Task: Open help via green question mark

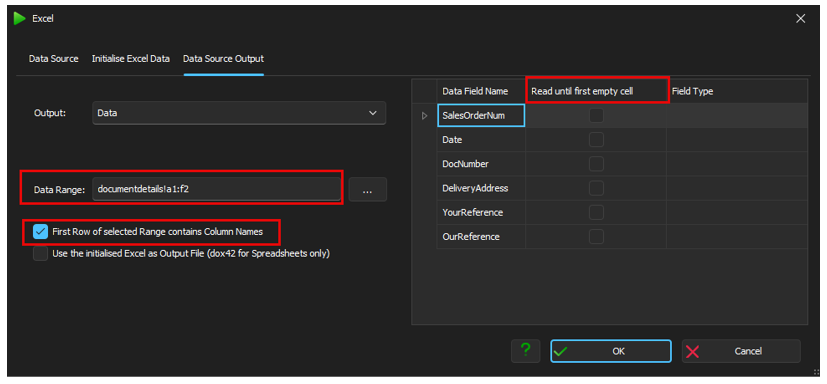Action: point(526,351)
